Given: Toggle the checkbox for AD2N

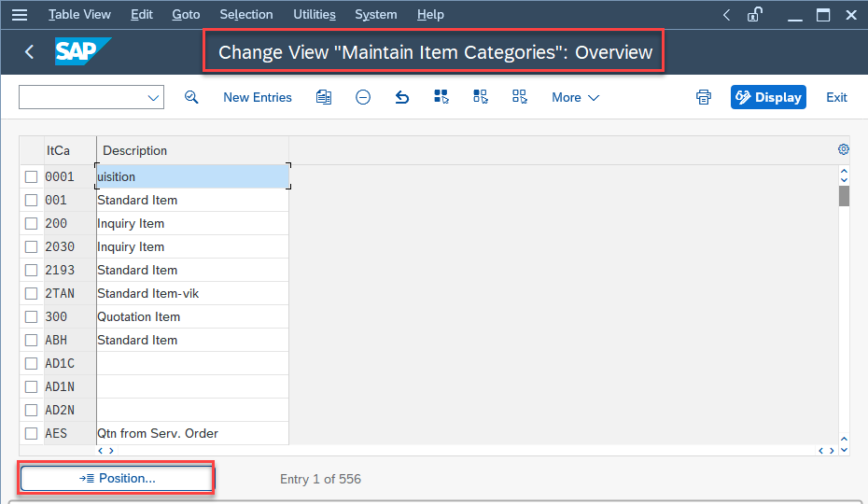Looking at the screenshot, I should 31,410.
